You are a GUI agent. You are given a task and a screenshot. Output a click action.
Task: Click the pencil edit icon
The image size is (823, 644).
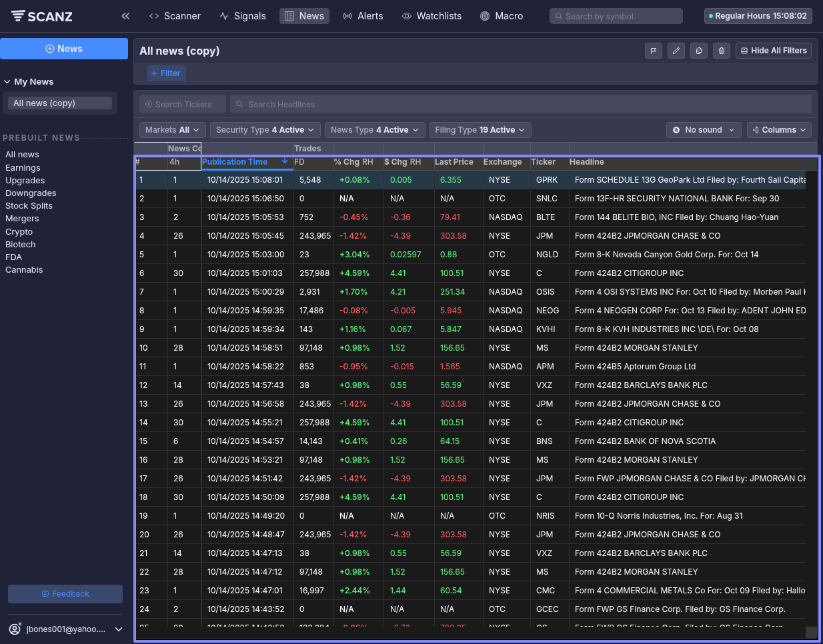coord(676,51)
